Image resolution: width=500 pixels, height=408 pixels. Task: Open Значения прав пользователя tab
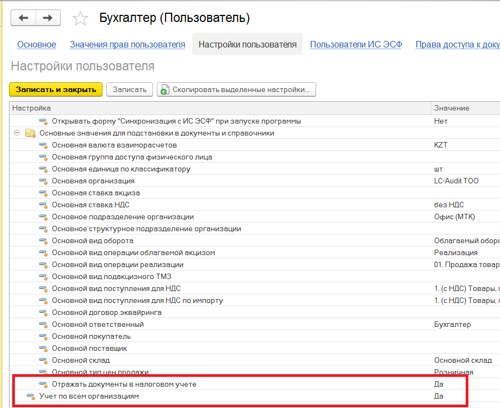coord(127,44)
